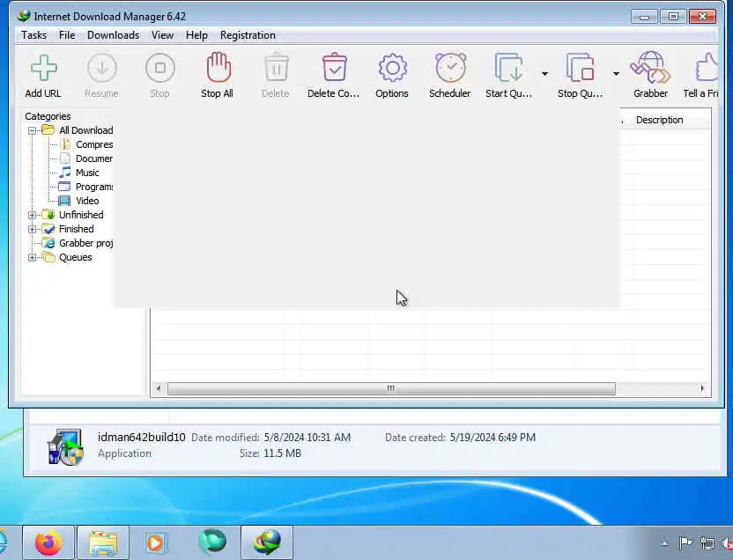The width and height of the screenshot is (733, 560).
Task: Open the View menu
Action: (x=162, y=35)
